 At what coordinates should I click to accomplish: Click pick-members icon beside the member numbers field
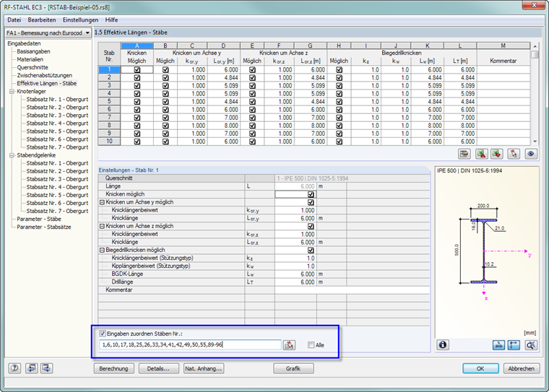[x=289, y=345]
